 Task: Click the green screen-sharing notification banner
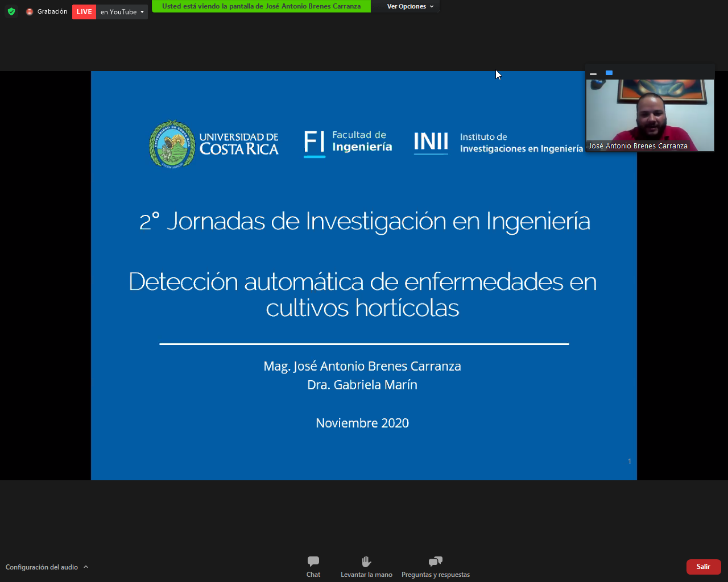point(261,6)
